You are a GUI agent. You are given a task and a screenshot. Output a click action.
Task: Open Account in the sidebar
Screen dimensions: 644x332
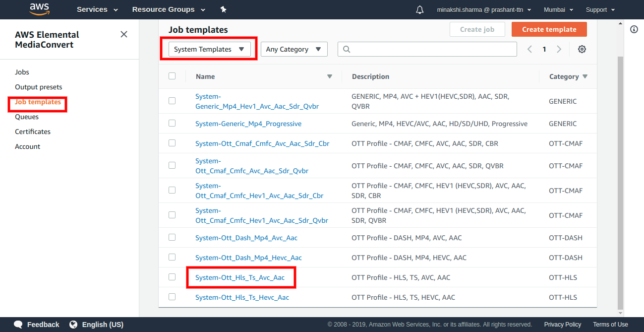pos(28,146)
